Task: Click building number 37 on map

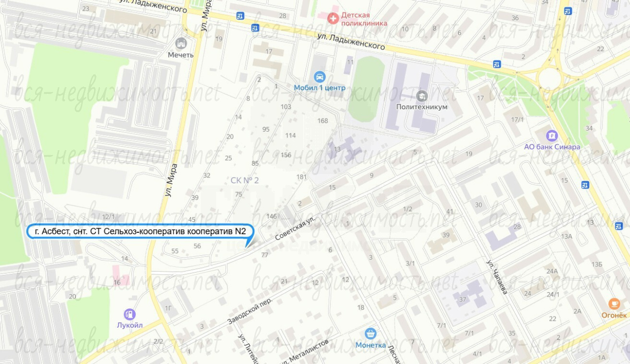Action: click(463, 300)
